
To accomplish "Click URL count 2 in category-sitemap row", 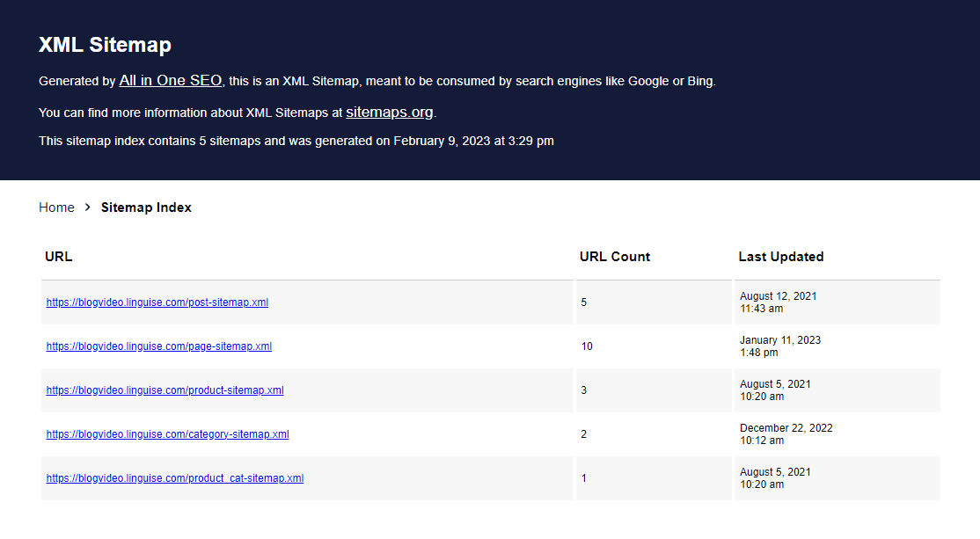I will (x=584, y=434).
